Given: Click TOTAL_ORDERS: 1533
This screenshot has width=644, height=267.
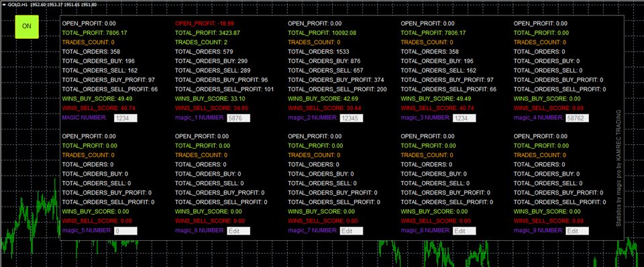Looking at the screenshot, I should coord(319,52).
